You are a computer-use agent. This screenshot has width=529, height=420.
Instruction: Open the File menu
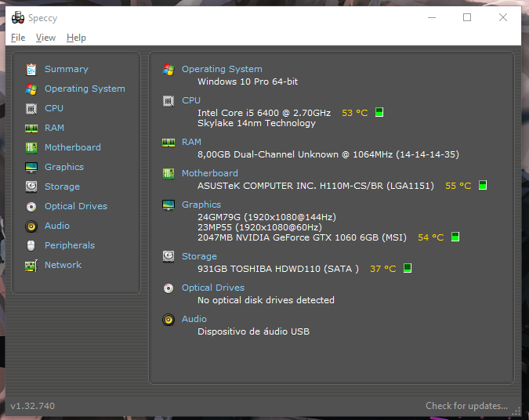[x=18, y=38]
